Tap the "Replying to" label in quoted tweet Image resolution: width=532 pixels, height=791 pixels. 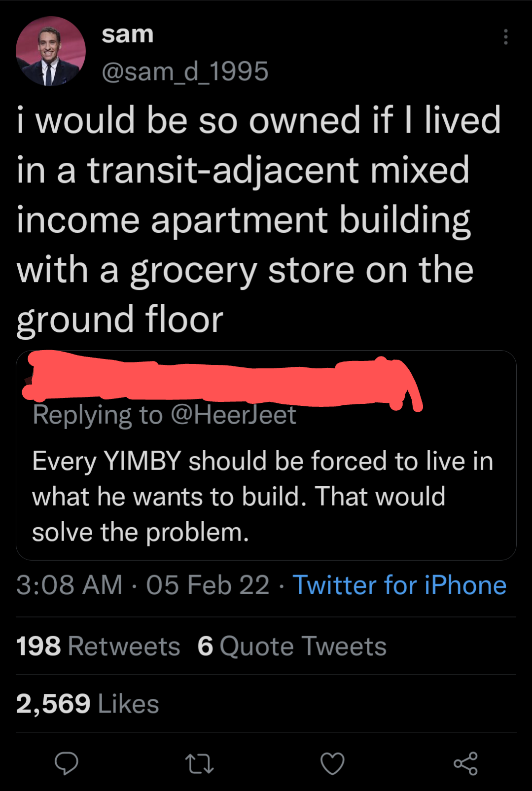coord(98,415)
